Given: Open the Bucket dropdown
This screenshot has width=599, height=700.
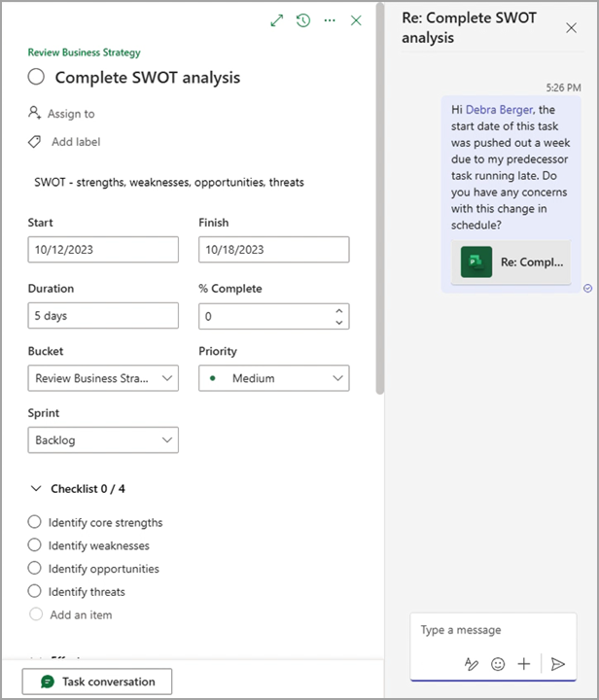Looking at the screenshot, I should [103, 378].
